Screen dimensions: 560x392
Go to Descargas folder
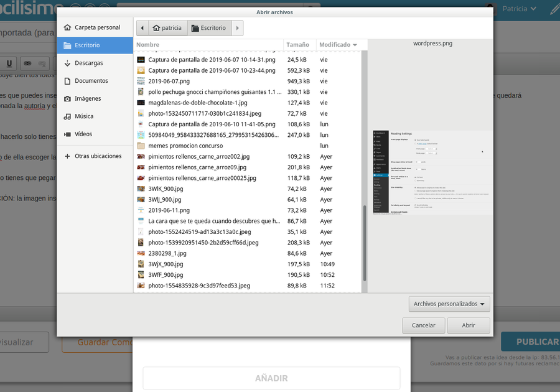pos(88,63)
